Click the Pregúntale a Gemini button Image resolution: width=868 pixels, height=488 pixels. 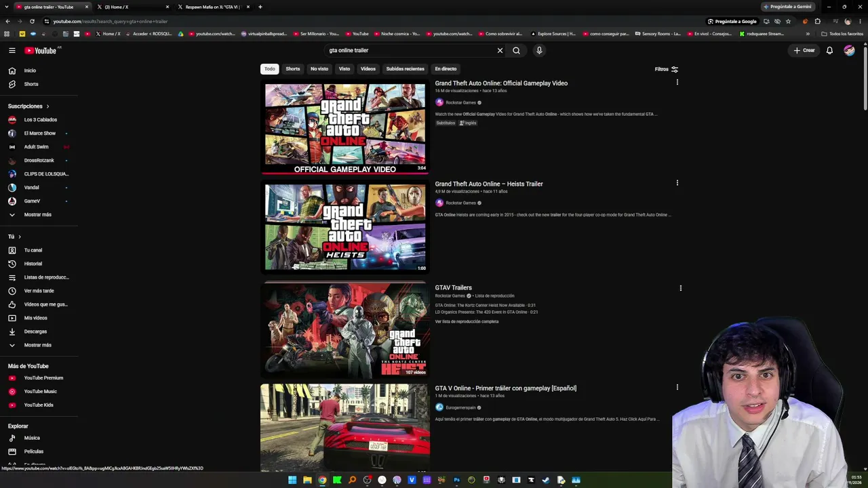tap(787, 7)
